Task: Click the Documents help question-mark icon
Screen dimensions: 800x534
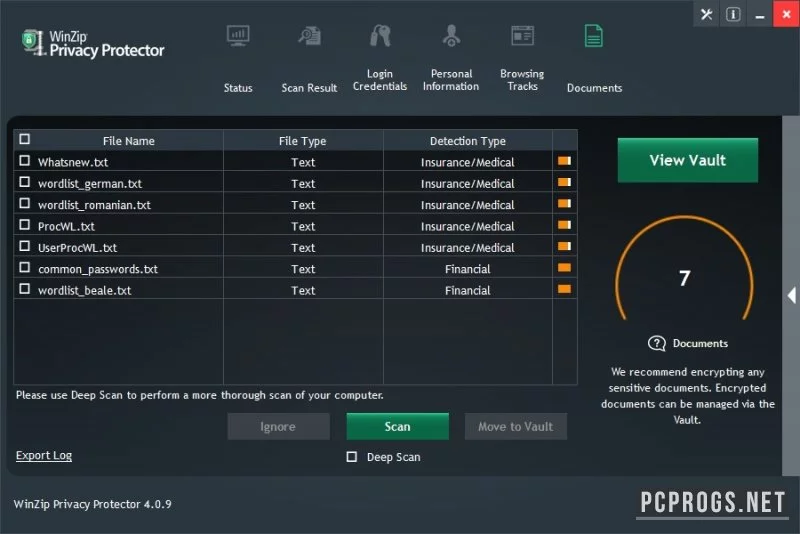Action: point(657,343)
